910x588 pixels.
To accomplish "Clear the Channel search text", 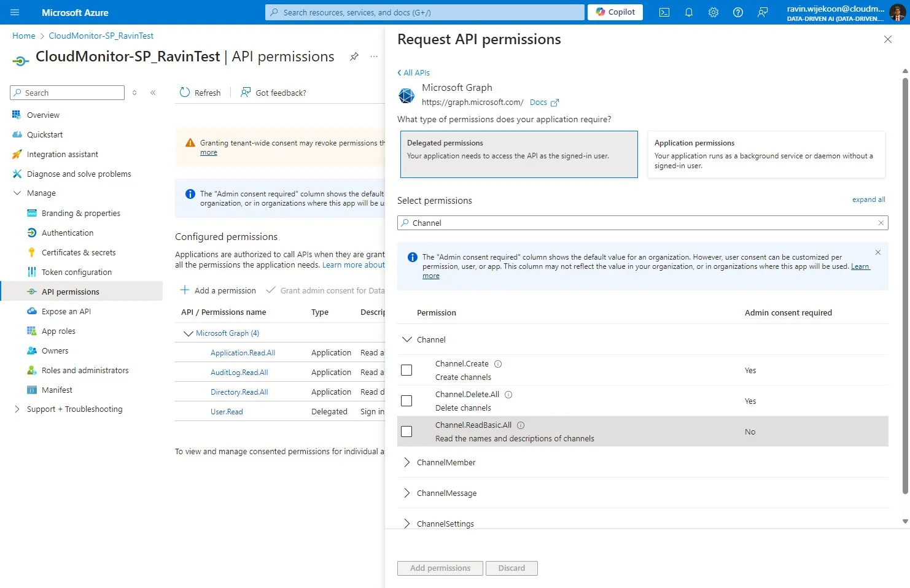I will (x=881, y=223).
